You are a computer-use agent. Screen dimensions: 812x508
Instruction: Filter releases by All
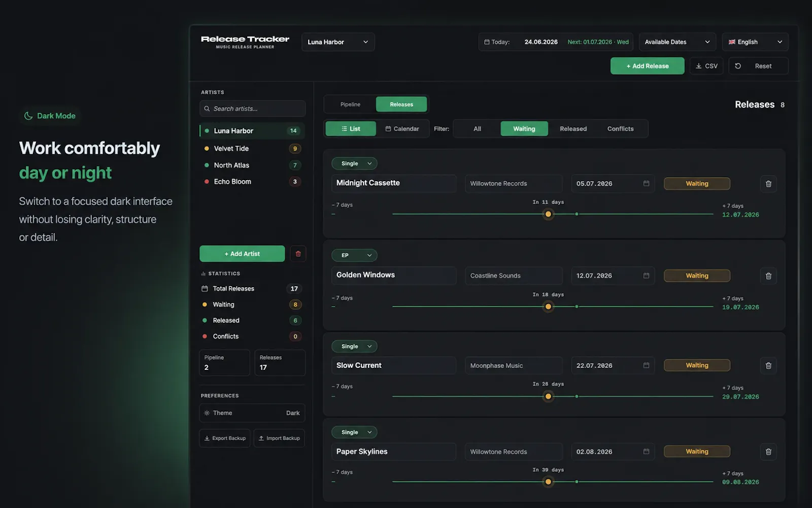coord(477,129)
